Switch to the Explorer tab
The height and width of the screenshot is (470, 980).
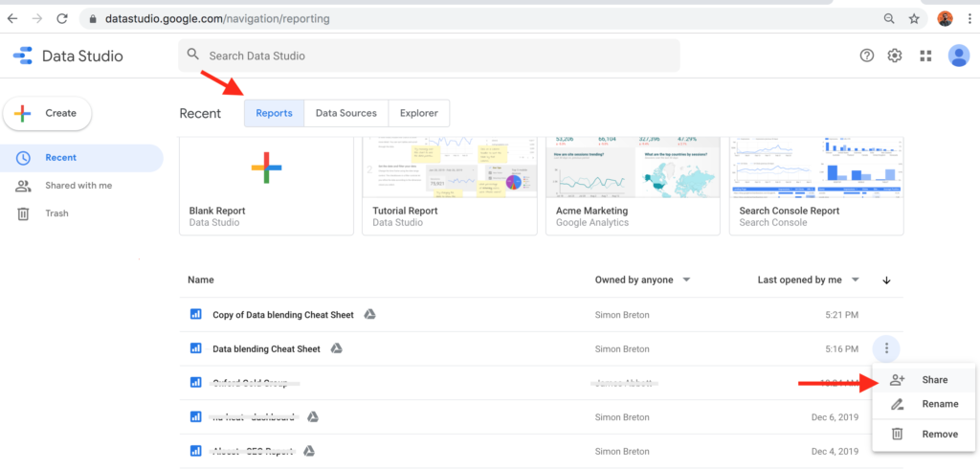click(419, 113)
